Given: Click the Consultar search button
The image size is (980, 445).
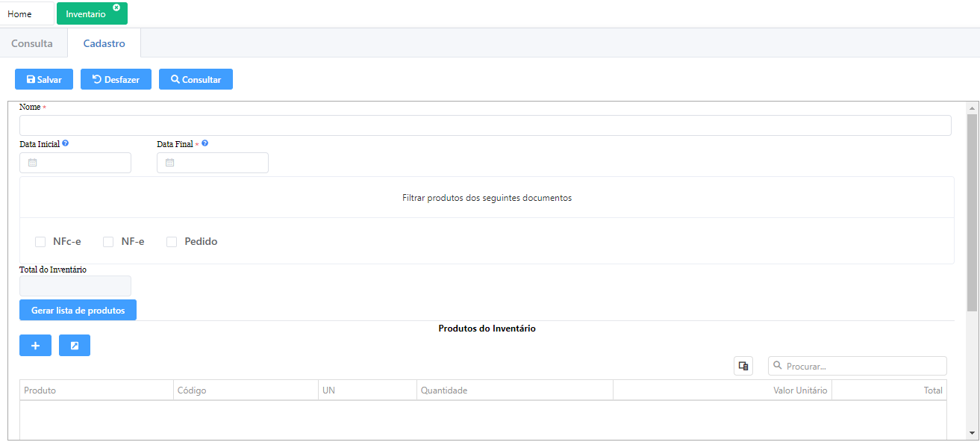Looking at the screenshot, I should [196, 79].
